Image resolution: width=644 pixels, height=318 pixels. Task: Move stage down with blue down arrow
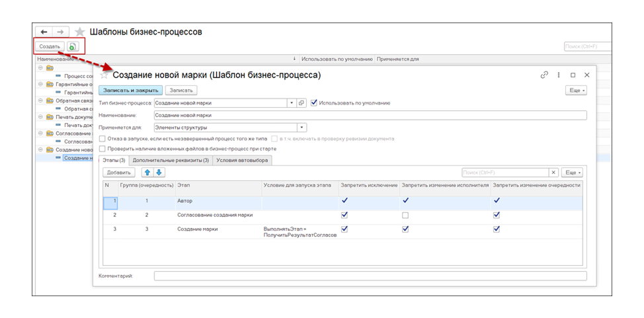[159, 173]
